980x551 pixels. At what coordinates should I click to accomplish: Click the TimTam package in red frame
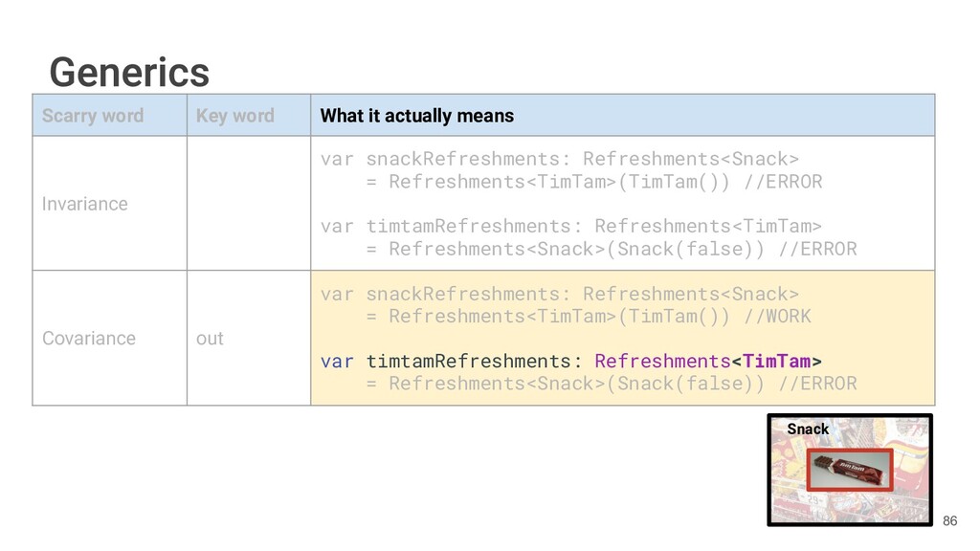[849, 470]
